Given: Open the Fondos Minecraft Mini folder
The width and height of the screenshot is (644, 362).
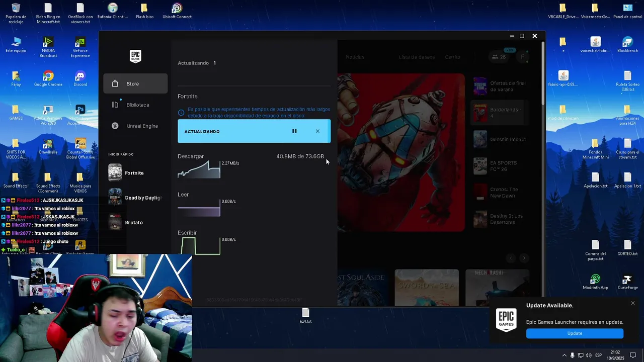Looking at the screenshot, I should click(595, 149).
